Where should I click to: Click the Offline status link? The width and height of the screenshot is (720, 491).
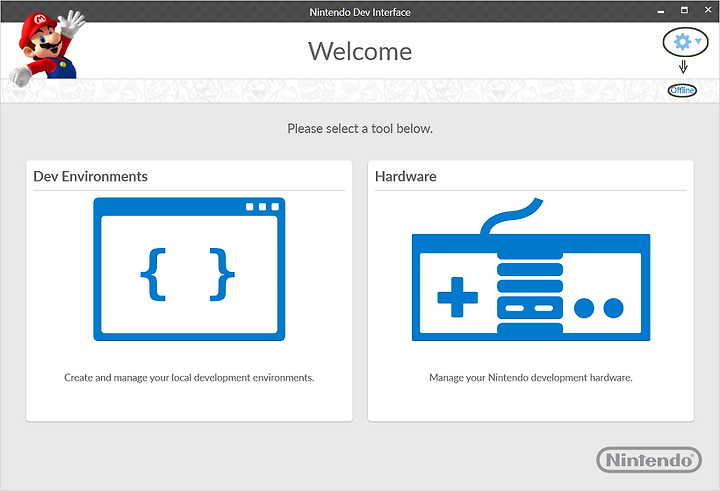682,90
